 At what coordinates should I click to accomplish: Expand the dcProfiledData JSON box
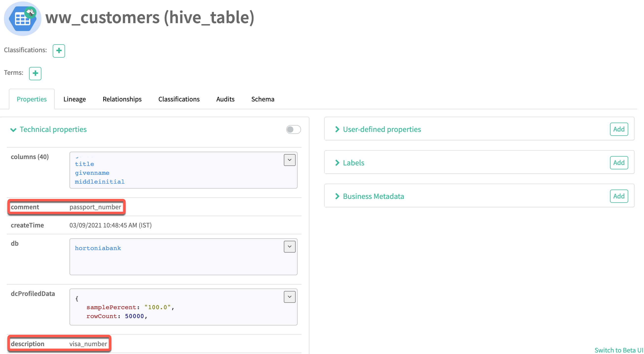pyautogui.click(x=289, y=297)
